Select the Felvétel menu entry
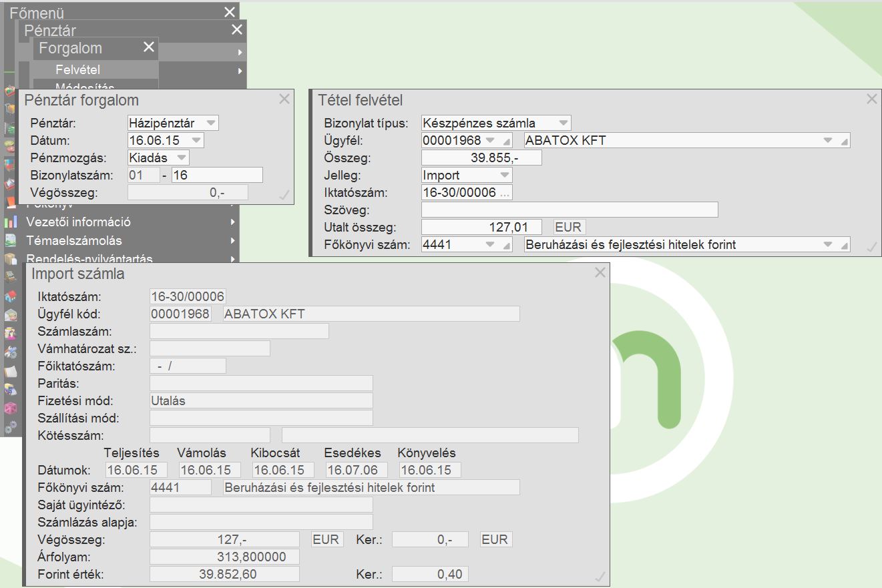The image size is (882, 588). pyautogui.click(x=77, y=69)
